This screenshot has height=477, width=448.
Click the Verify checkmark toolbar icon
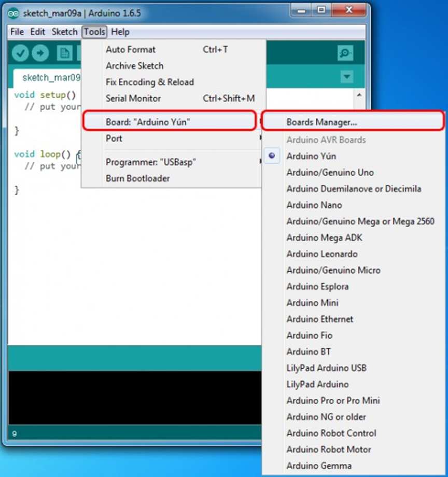[20, 53]
